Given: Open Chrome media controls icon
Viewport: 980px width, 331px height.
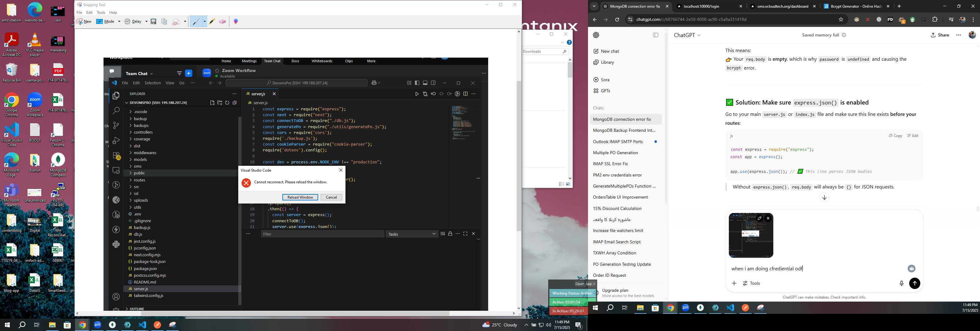Looking at the screenshot, I should 951,19.
